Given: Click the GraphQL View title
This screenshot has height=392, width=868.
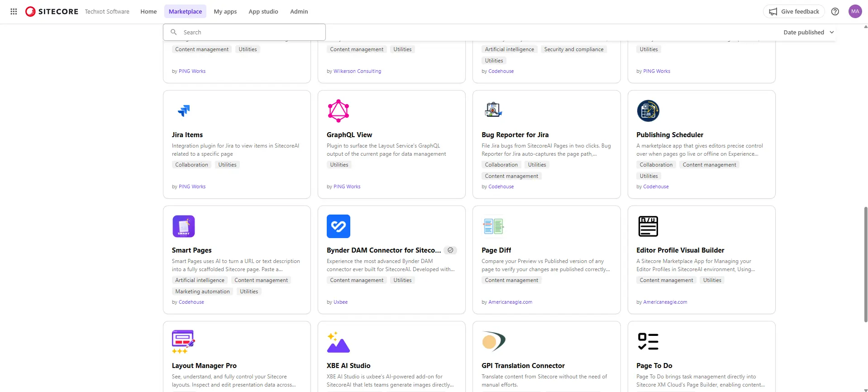Looking at the screenshot, I should [349, 135].
